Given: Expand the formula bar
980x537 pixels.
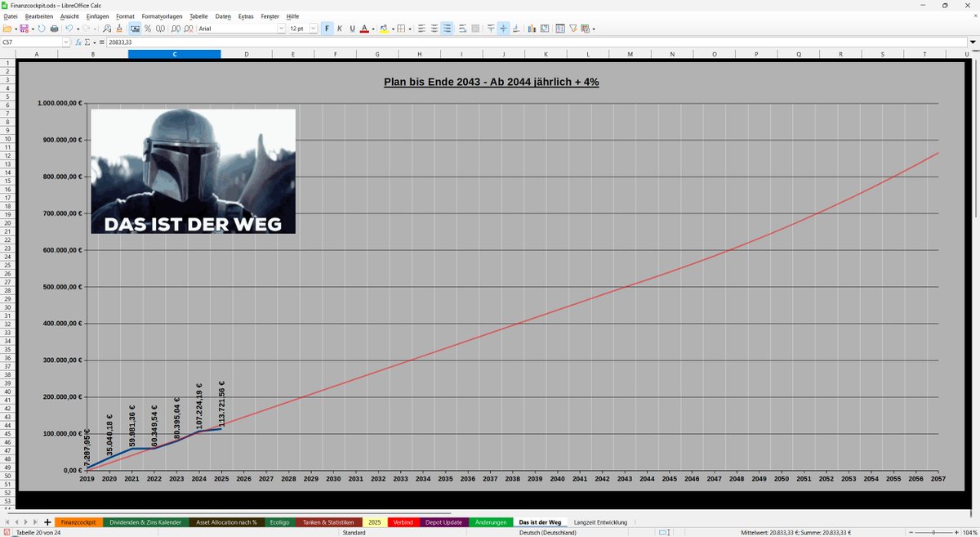Looking at the screenshot, I should point(972,42).
